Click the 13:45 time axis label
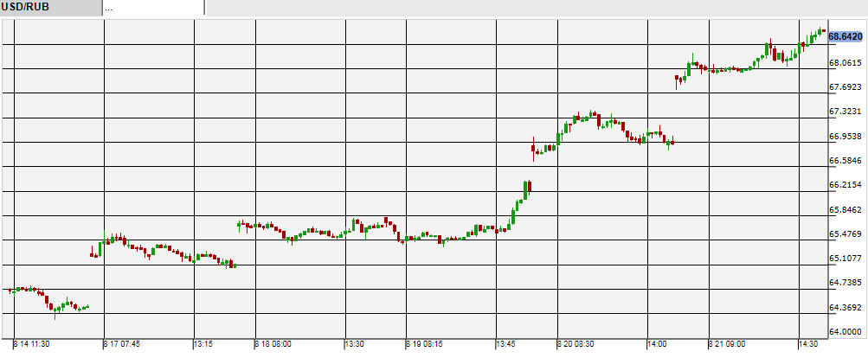Viewport: 868px width, 358px height. click(x=507, y=344)
